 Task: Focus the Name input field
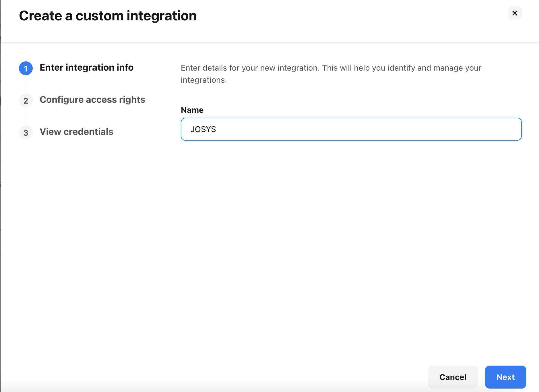click(351, 129)
